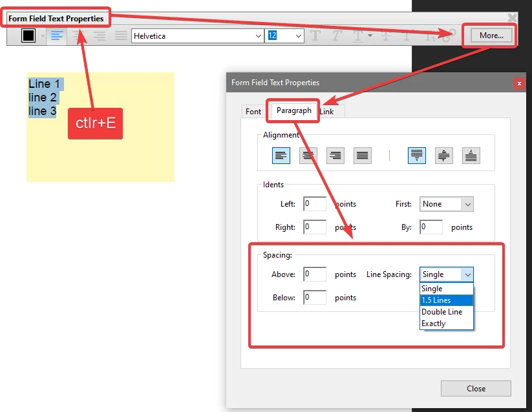
Task: Click the line 2 text
Action: [x=43, y=98]
